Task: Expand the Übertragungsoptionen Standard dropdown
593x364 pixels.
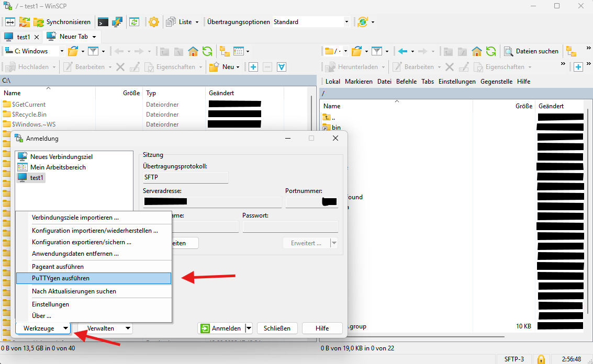Action: [x=346, y=22]
